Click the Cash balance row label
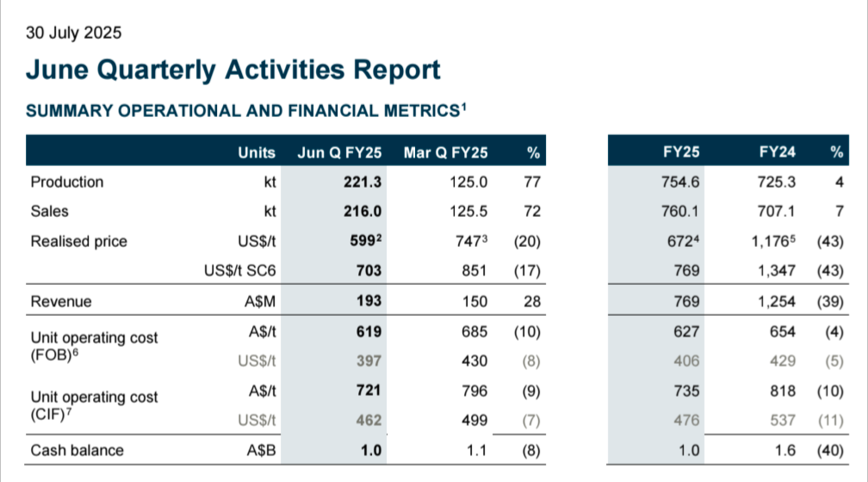 pos(77,450)
